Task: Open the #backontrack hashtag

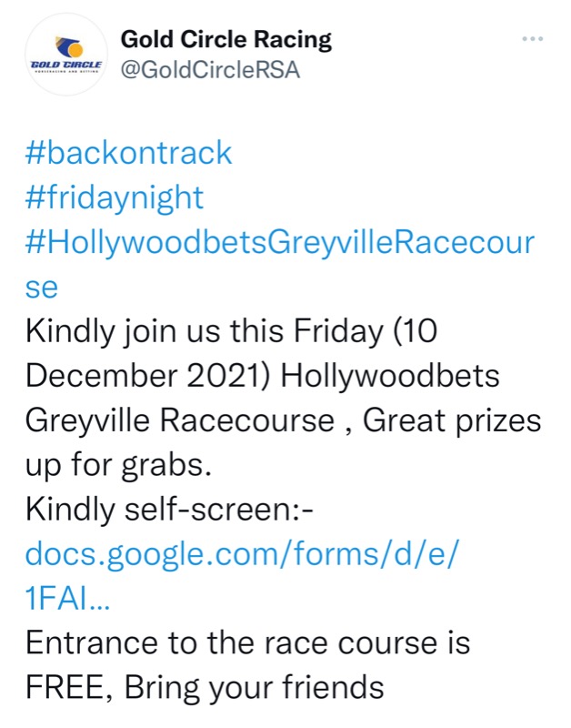Action: pos(128,152)
